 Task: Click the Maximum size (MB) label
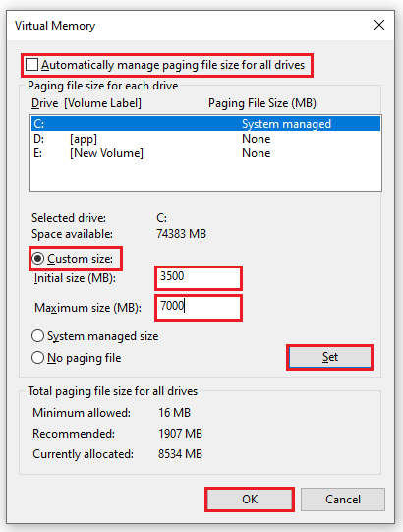click(x=87, y=308)
